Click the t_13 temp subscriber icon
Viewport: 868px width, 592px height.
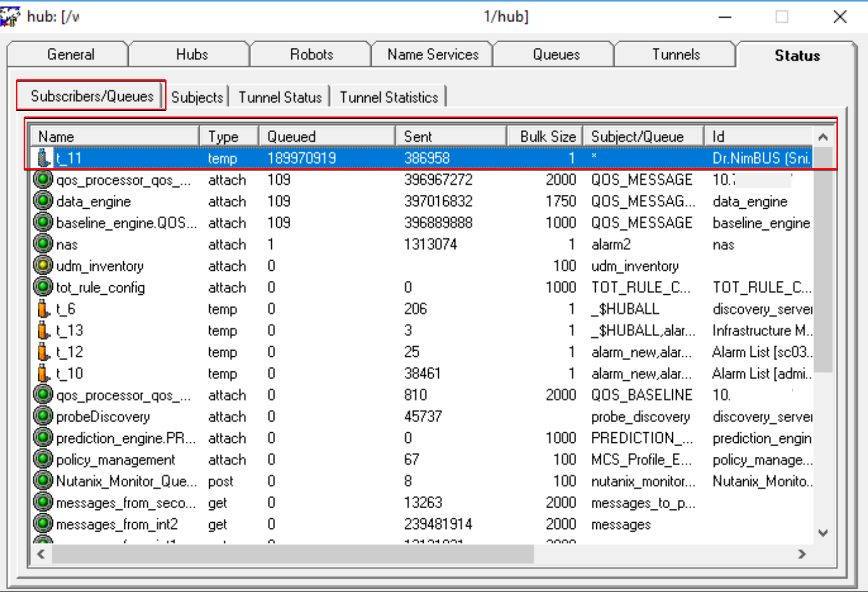coord(43,330)
